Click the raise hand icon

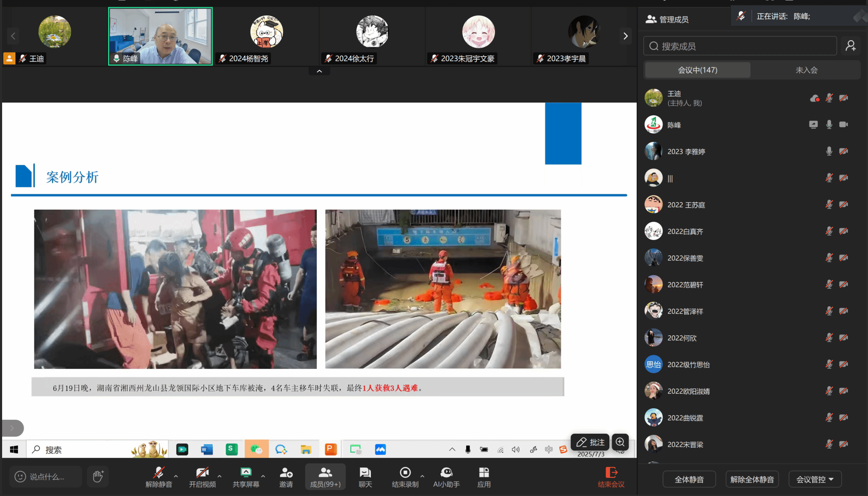98,476
